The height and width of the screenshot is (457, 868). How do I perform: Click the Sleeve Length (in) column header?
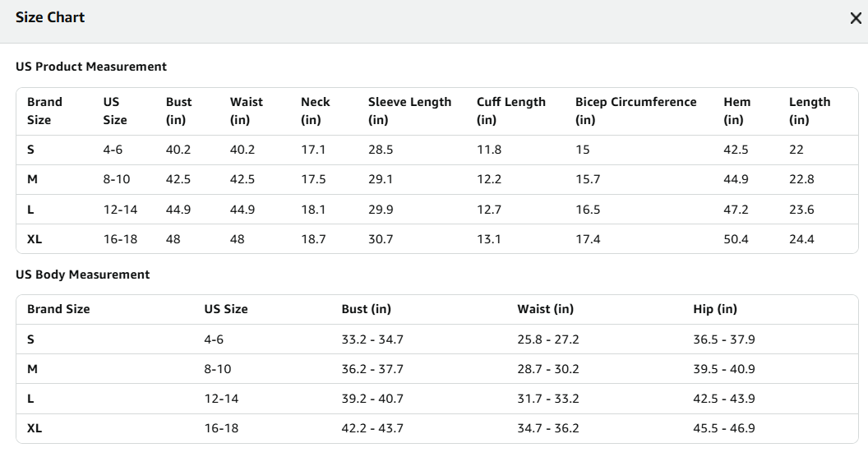tap(409, 111)
